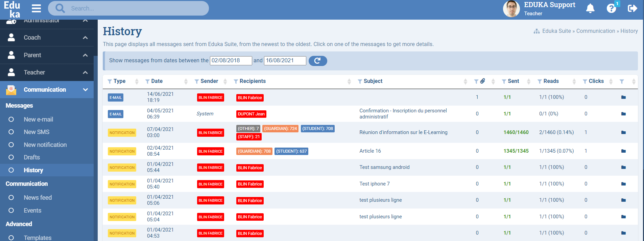Open Confirmation - Inscription du personnel subject
Viewport: 644px width, 241px height.
[x=403, y=114]
